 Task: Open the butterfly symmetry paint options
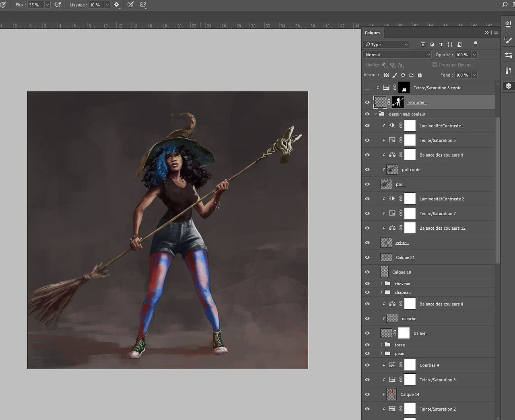(142, 5)
